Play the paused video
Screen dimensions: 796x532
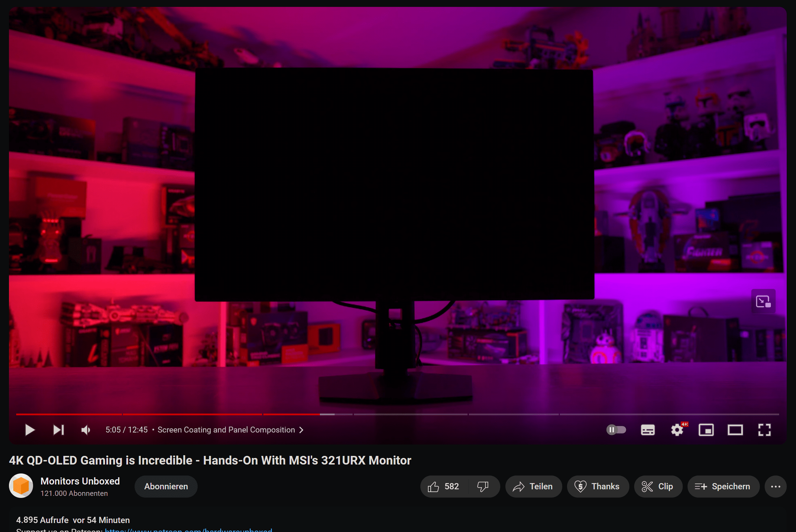tap(30, 430)
